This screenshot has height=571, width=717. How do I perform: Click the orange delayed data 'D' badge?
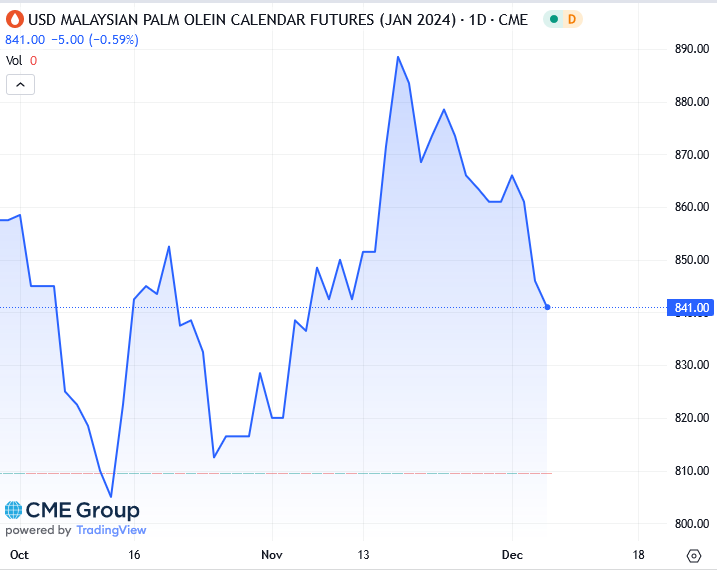[572, 19]
